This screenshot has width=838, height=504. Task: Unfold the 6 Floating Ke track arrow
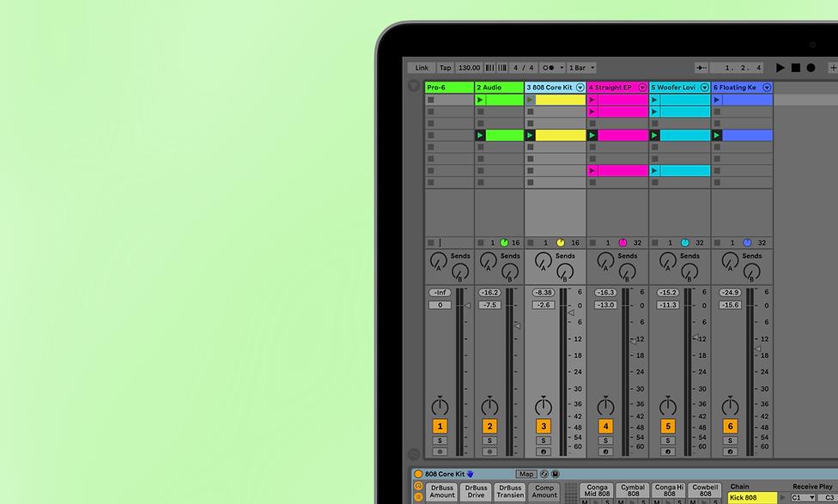(x=767, y=88)
